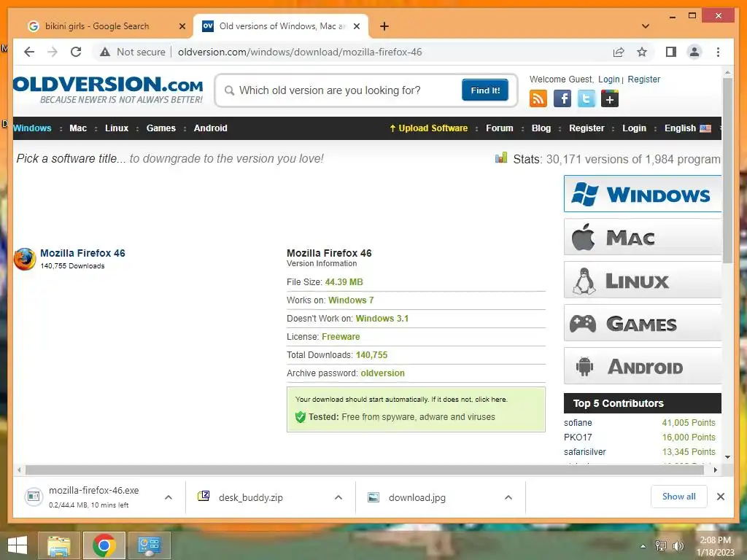
Task: Click the large LINUX sidebar button
Action: point(643,280)
